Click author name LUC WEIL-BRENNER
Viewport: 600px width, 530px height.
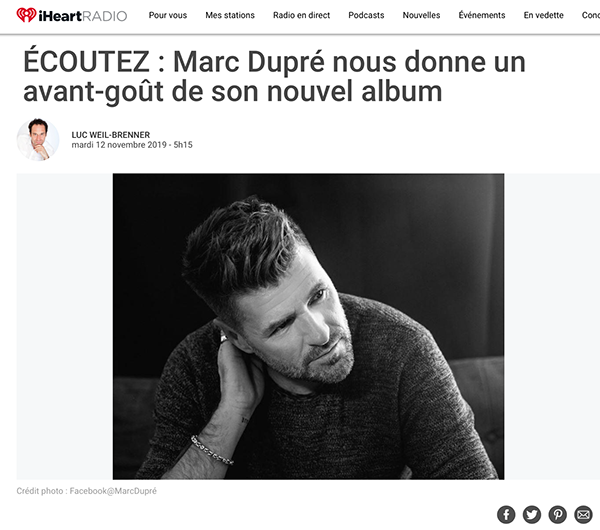(111, 135)
